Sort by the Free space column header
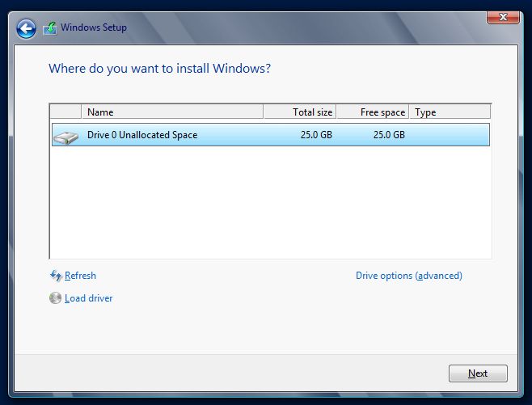This screenshot has height=405, width=532. (x=373, y=112)
